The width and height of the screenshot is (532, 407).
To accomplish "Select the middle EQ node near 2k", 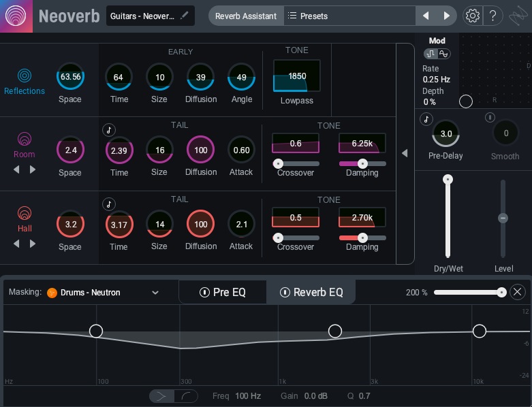I will [335, 331].
